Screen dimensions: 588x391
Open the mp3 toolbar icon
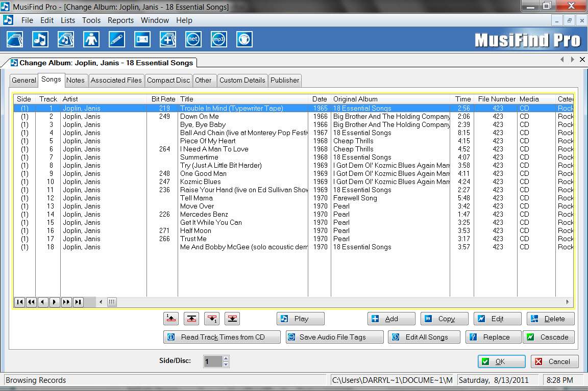218,39
